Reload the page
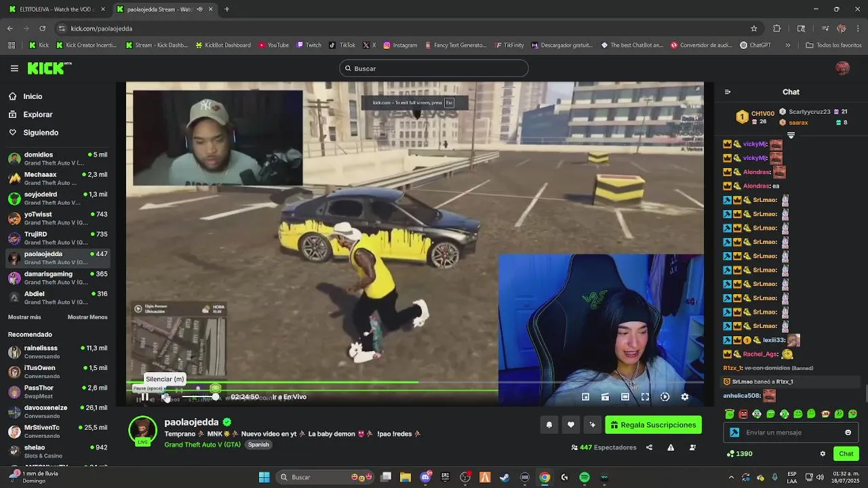The image size is (868, 488). (42, 28)
